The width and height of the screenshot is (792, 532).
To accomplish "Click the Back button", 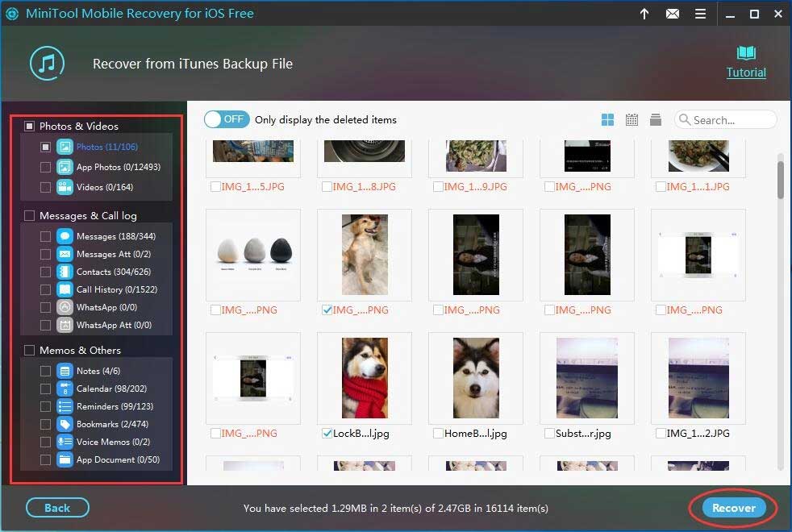I will coord(57,509).
